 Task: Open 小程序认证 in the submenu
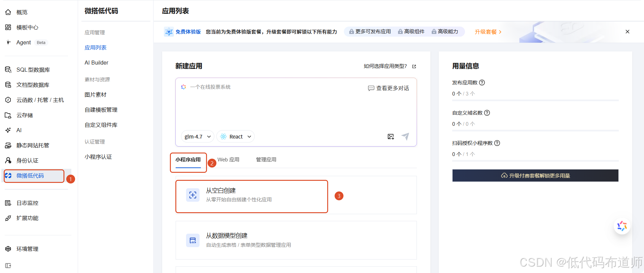pyautogui.click(x=98, y=157)
